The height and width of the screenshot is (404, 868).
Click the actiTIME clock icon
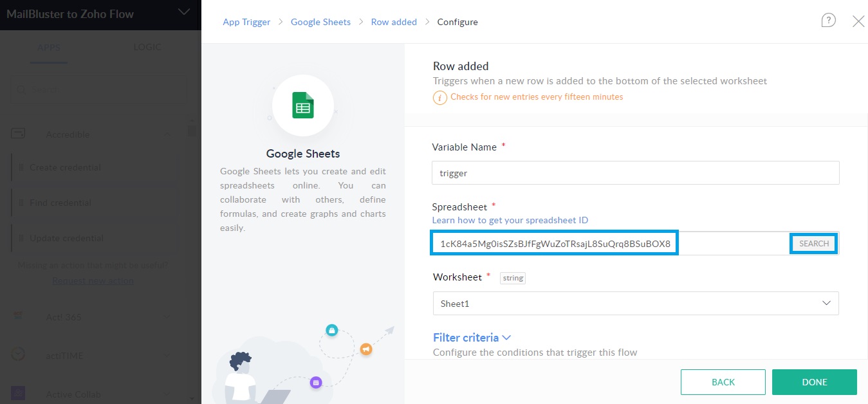click(17, 354)
